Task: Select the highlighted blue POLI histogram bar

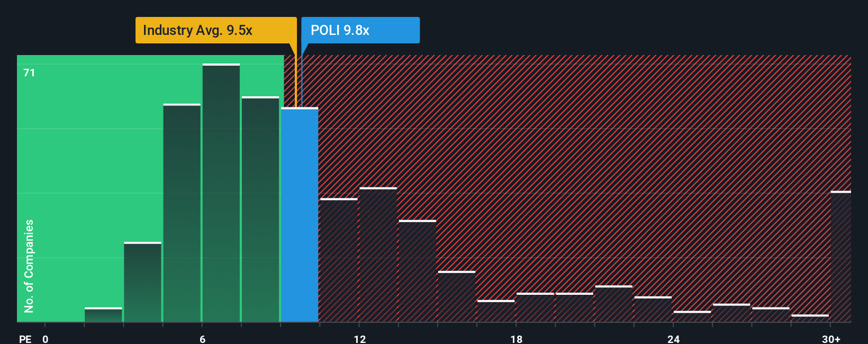Action: pos(300,215)
